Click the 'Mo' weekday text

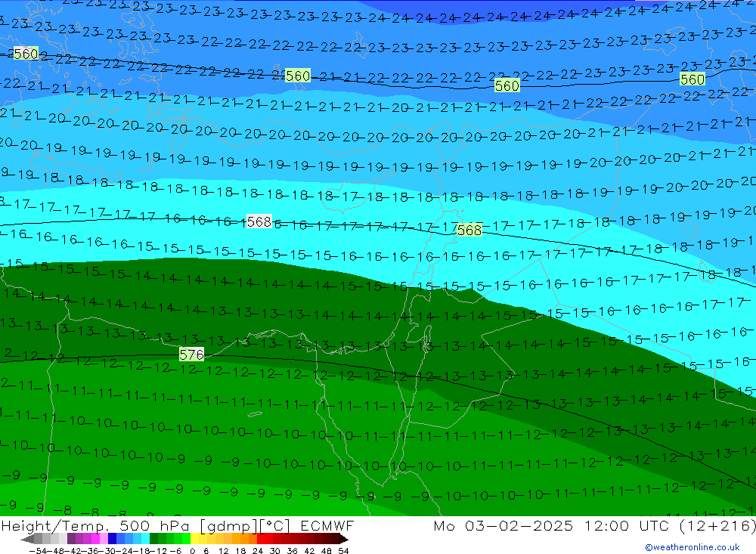point(444,525)
